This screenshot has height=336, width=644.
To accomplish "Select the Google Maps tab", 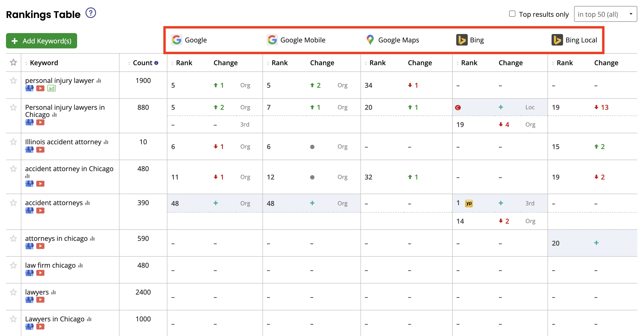I will pos(393,40).
